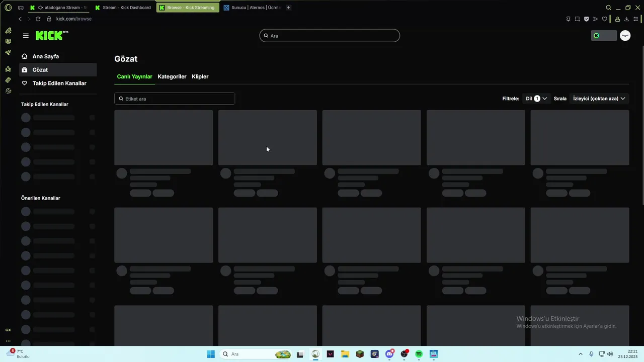
Task: Reload the page
Action: coord(38,19)
